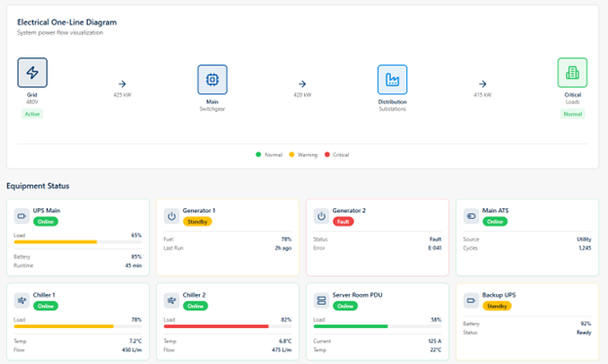Click the Generator 2 error code E-041

[x=435, y=248]
